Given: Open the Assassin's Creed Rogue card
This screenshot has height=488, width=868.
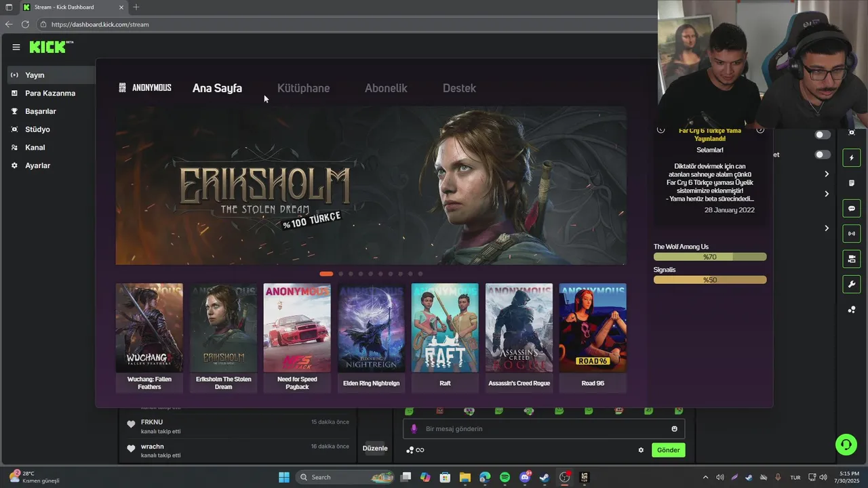Looking at the screenshot, I should [519, 338].
